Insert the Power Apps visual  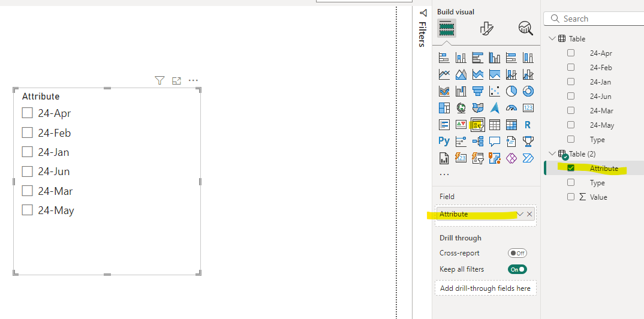point(511,158)
